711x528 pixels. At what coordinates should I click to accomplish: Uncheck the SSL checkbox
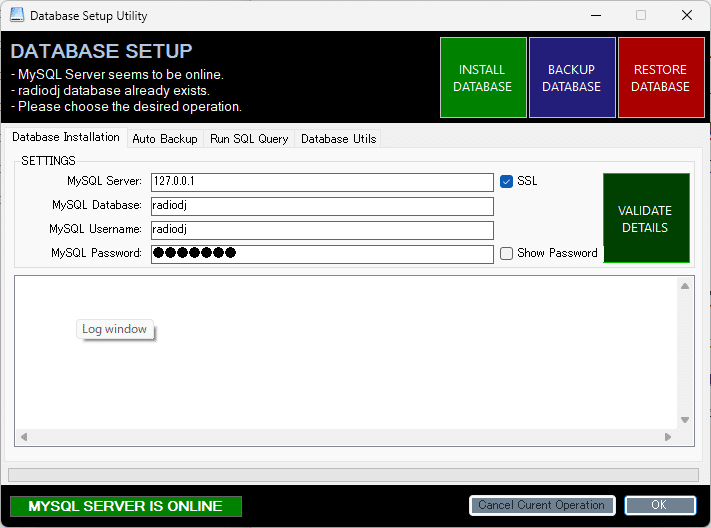coord(506,181)
